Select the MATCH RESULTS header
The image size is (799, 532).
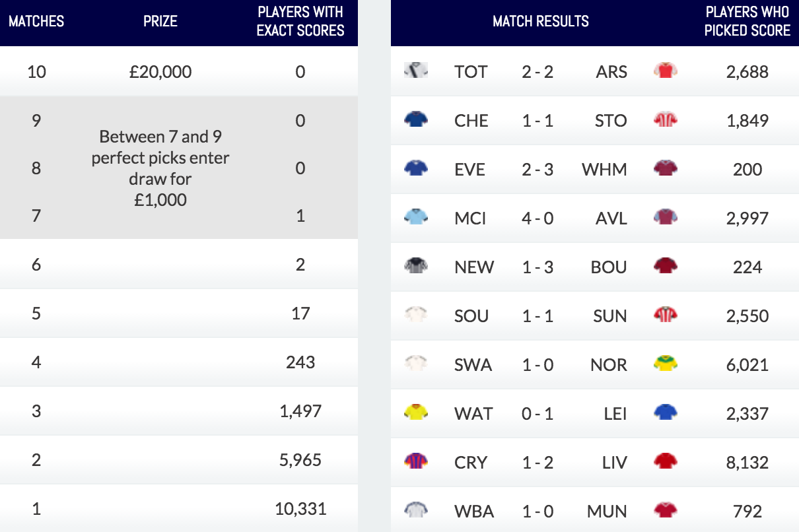coord(541,21)
